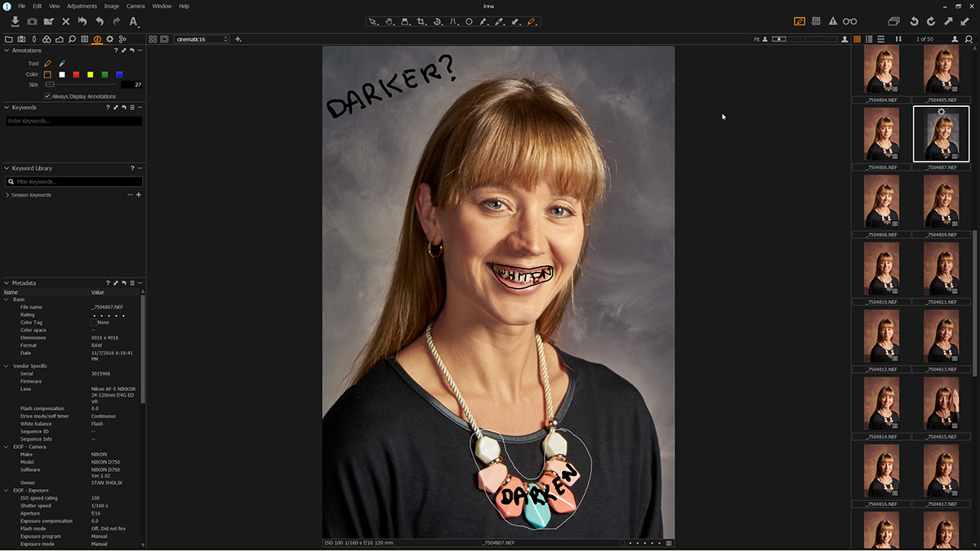This screenshot has height=551, width=980.
Task: Toggle Always Display Annotations checkbox
Action: tap(47, 96)
